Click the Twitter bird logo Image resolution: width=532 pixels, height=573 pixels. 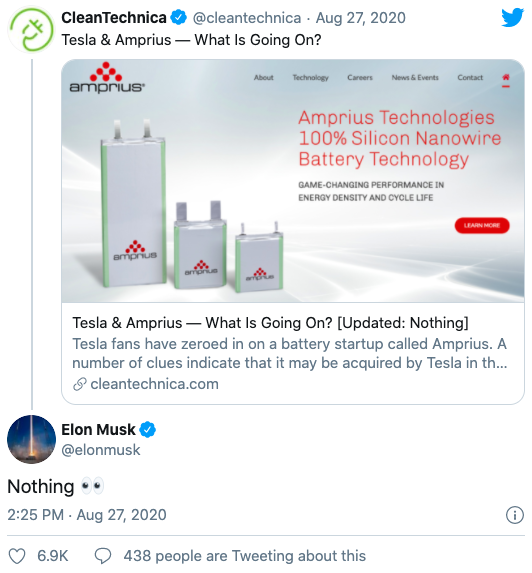(x=512, y=18)
